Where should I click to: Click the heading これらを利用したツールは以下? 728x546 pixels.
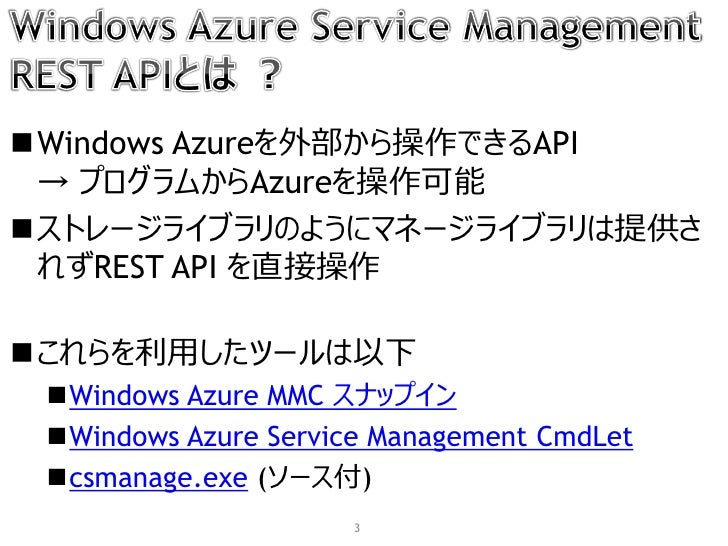coord(226,352)
